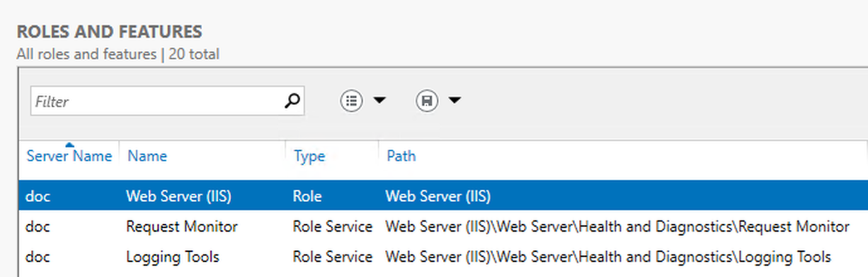Click the Role type cell of Web Server
The image size is (868, 277).
pyautogui.click(x=307, y=196)
